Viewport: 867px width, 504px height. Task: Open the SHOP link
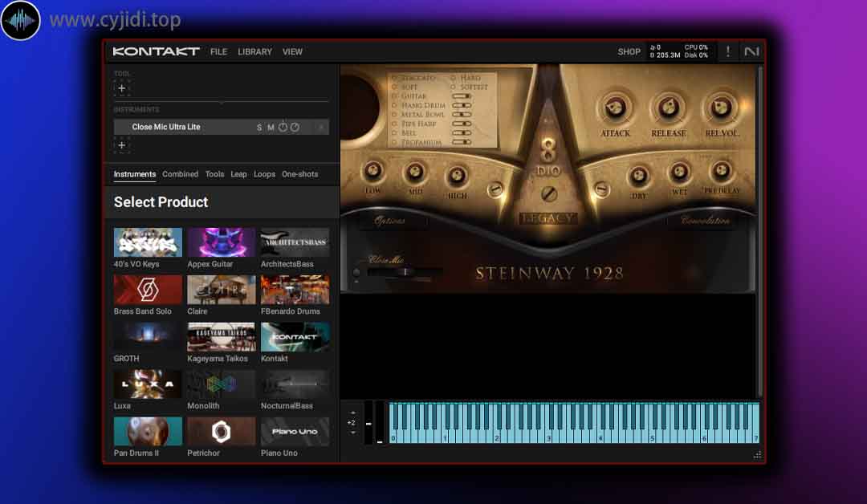629,51
